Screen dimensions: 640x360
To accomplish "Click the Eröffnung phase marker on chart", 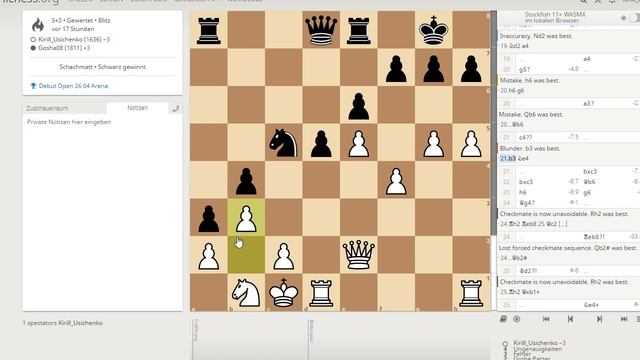I will tap(195, 330).
